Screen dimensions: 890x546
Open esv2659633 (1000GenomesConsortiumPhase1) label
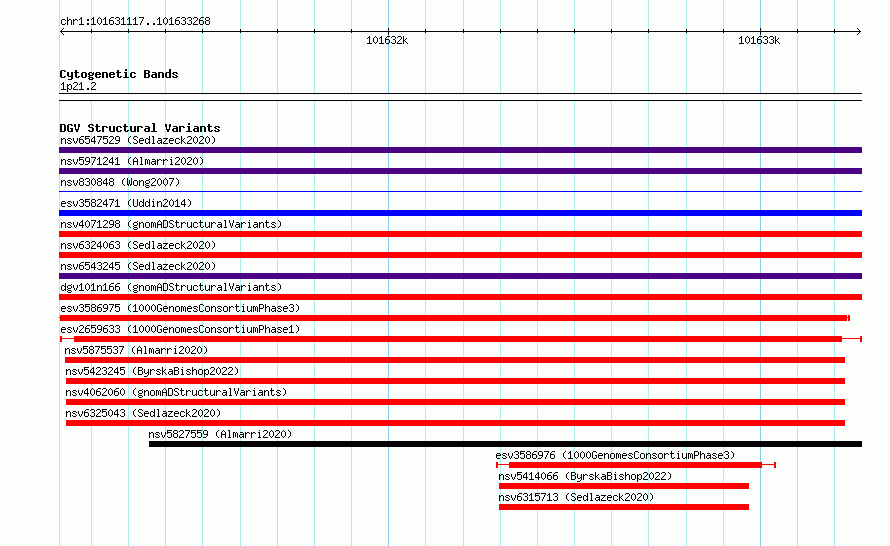click(180, 329)
